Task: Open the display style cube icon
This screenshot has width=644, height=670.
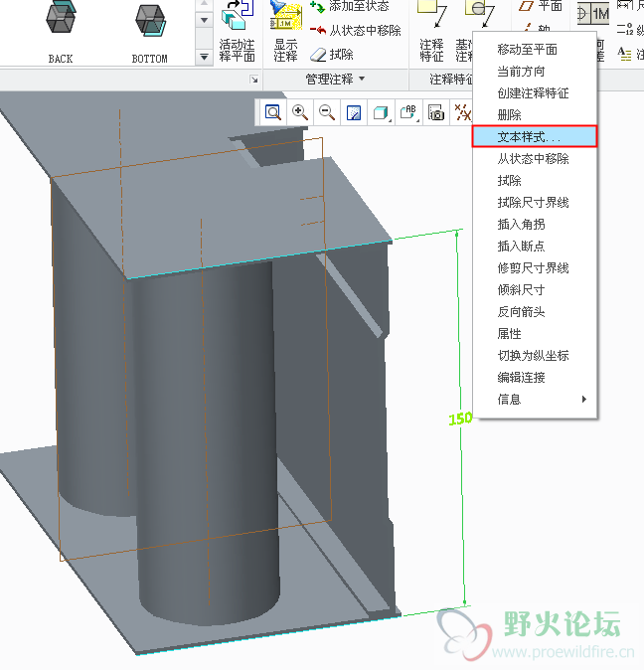Action: point(381,112)
